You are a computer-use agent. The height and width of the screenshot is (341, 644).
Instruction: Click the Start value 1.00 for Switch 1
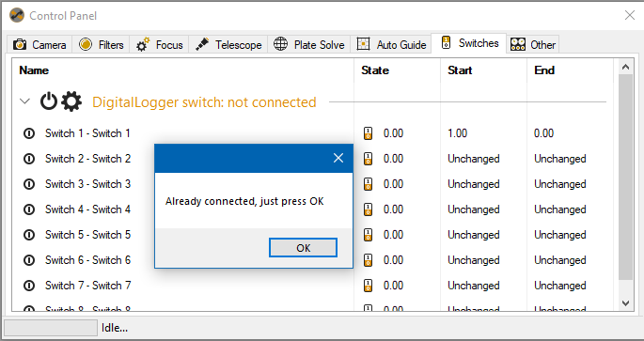458,133
